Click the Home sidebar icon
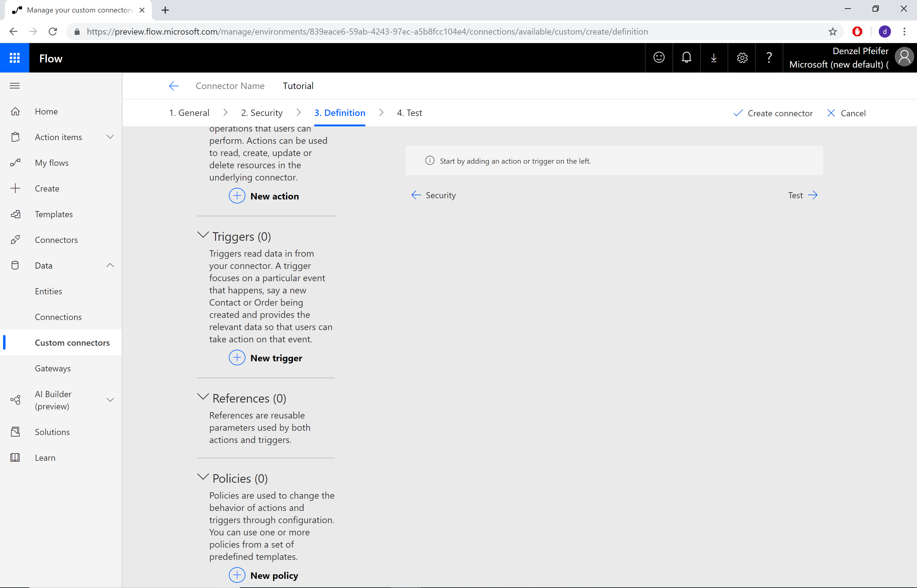This screenshot has height=588, width=917. coord(15,112)
